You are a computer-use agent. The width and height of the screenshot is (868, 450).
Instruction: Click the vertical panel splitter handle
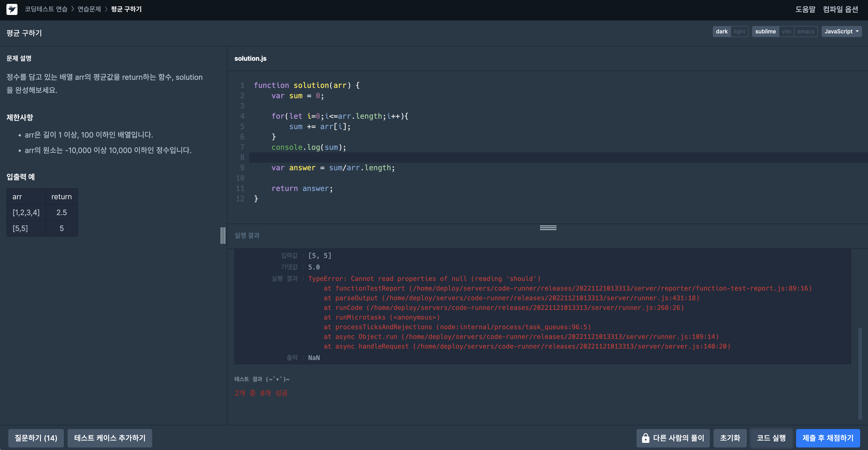223,235
